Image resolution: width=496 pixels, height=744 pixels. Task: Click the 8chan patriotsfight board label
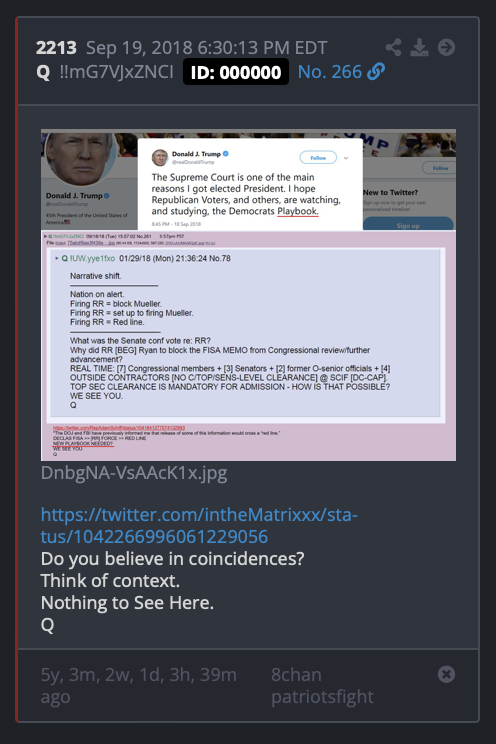tap(322, 686)
